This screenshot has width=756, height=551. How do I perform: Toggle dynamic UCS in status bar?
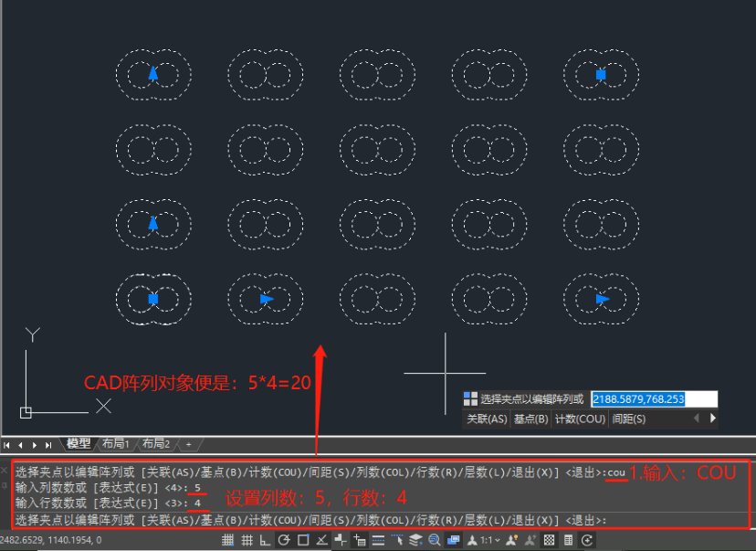tap(341, 540)
